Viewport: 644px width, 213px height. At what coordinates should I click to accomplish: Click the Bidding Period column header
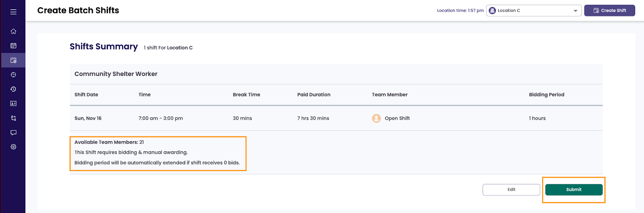[546, 95]
